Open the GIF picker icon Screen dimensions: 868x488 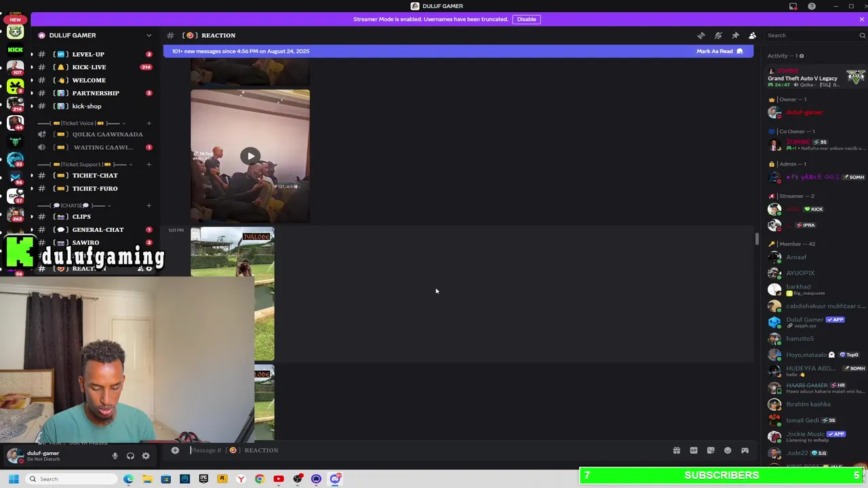[694, 450]
